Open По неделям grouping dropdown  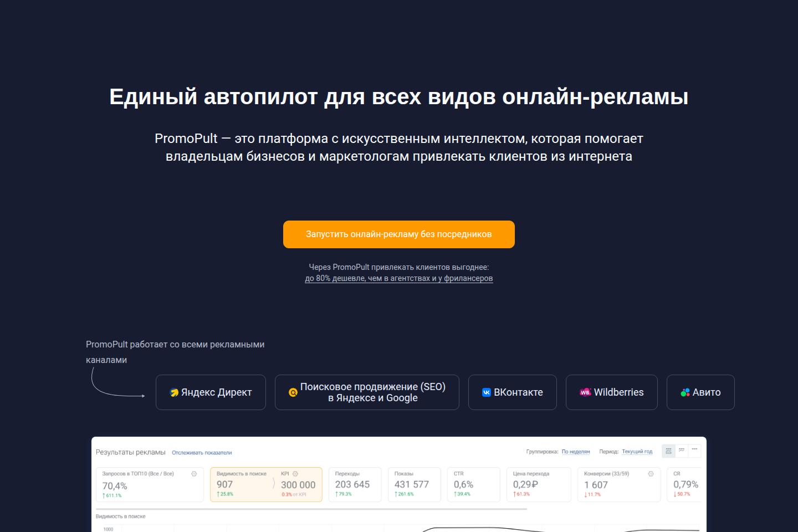[576, 452]
